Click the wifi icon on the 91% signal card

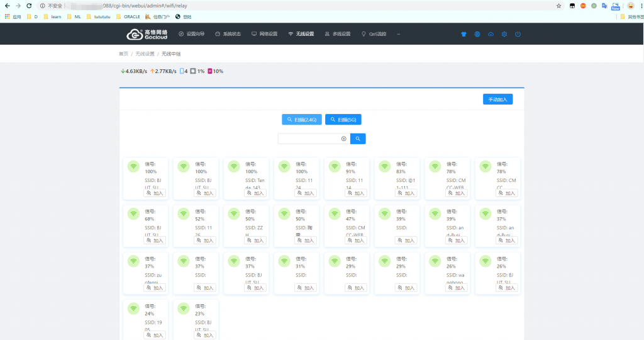(335, 166)
